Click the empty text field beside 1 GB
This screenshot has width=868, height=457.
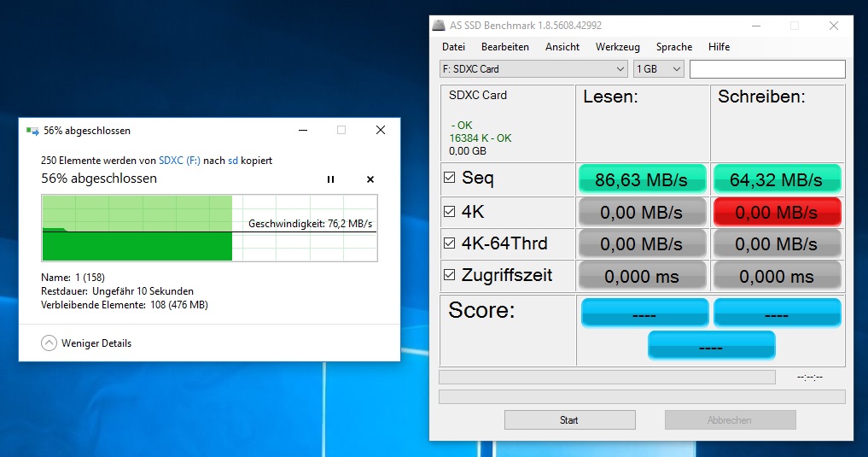point(767,69)
